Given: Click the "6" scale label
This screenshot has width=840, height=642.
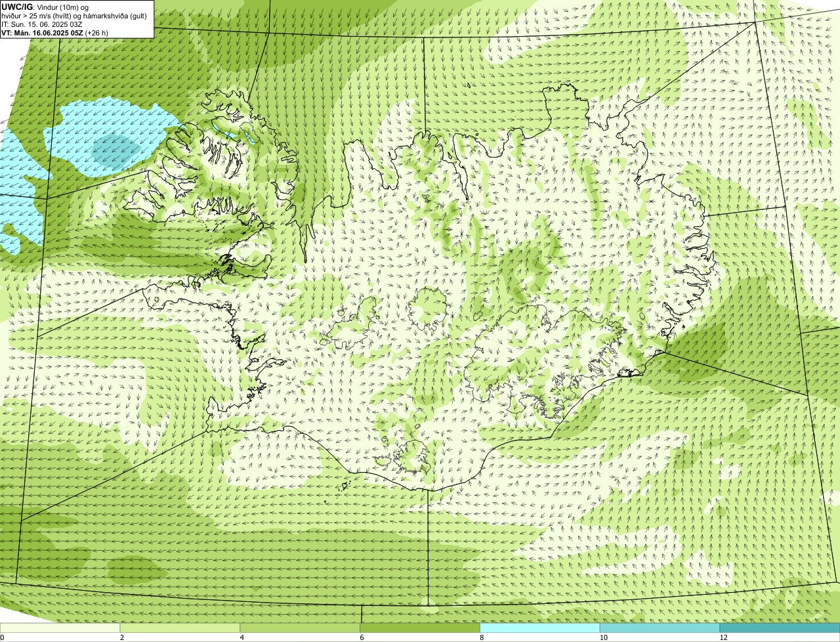Looking at the screenshot, I should 362,637.
